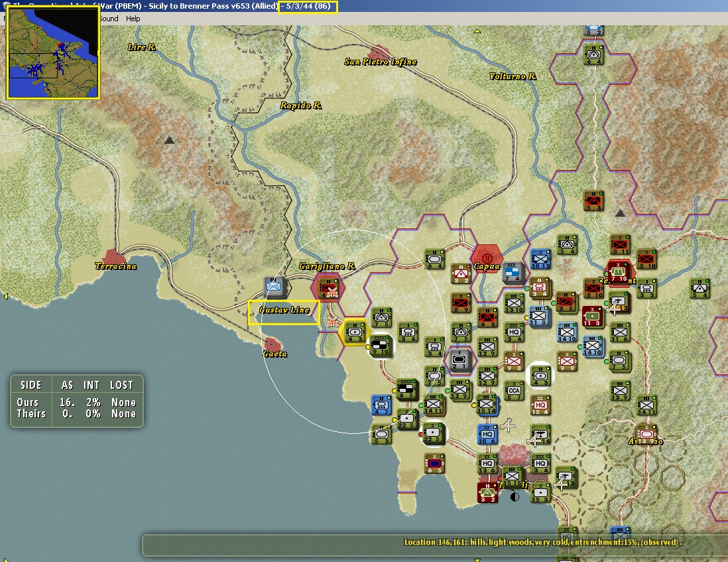Select haloed unit 4-3 above HQ 15-4

pyautogui.click(x=540, y=376)
